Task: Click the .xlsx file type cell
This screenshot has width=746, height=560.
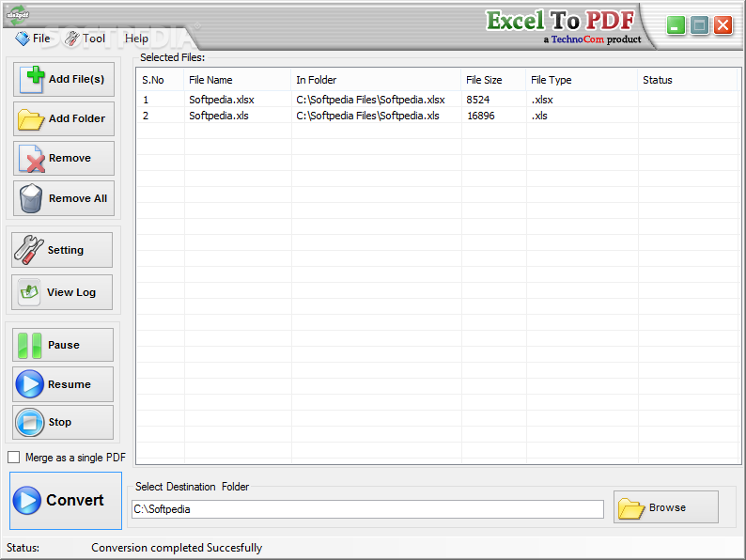Action: [542, 100]
